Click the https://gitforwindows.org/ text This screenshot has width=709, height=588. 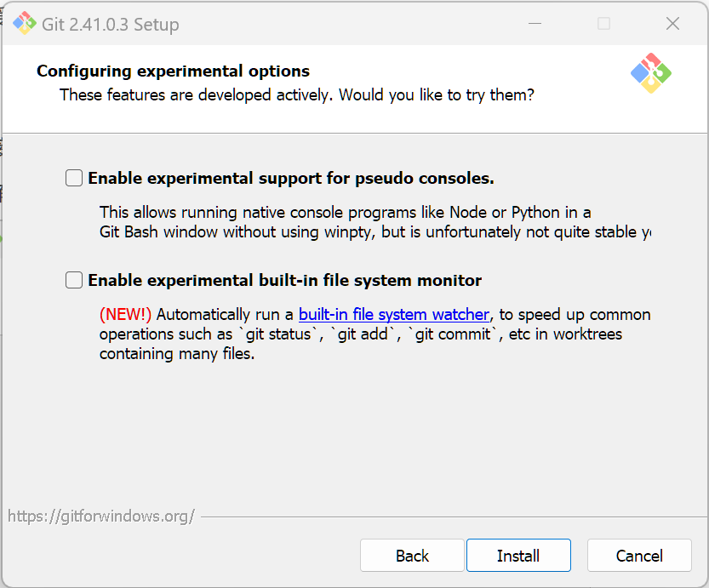(x=101, y=516)
